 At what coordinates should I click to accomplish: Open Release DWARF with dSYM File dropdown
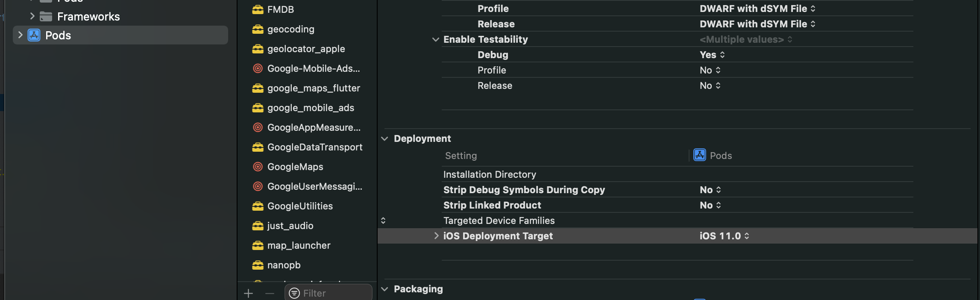(757, 24)
